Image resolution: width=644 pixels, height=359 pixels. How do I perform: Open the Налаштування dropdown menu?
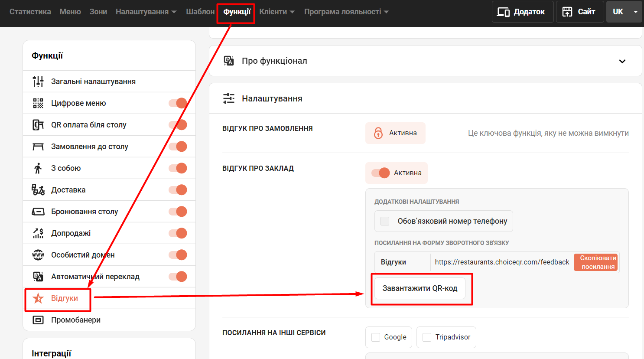[x=146, y=12]
